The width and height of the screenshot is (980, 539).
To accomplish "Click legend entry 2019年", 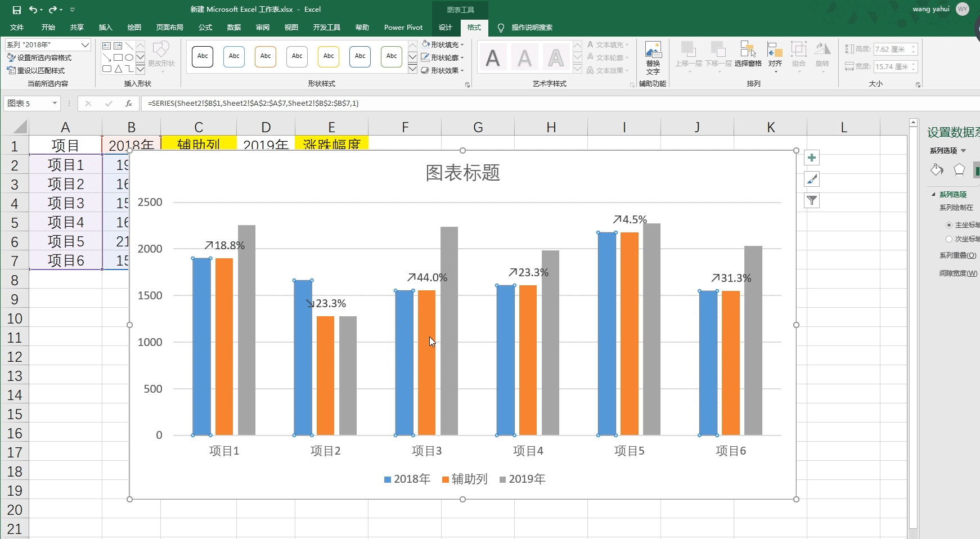I will (523, 479).
